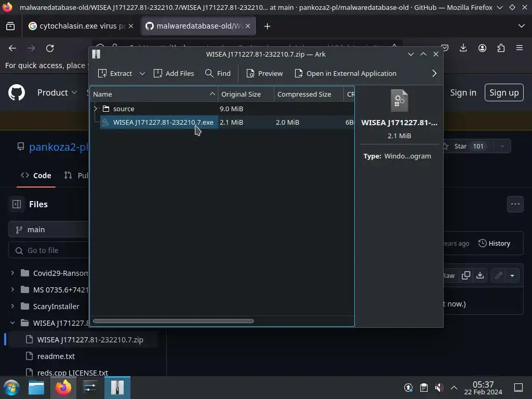Switch to Firefox in taskbar
The width and height of the screenshot is (532, 399).
point(63,388)
